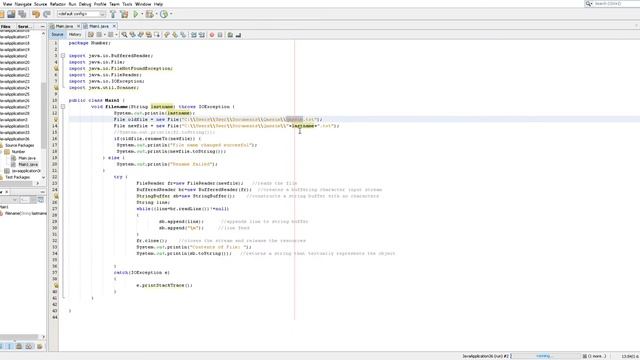Viewport: 640px width, 360px height.
Task: Click the JavaApplication36 (run) status label
Action: pyautogui.click(x=486, y=356)
